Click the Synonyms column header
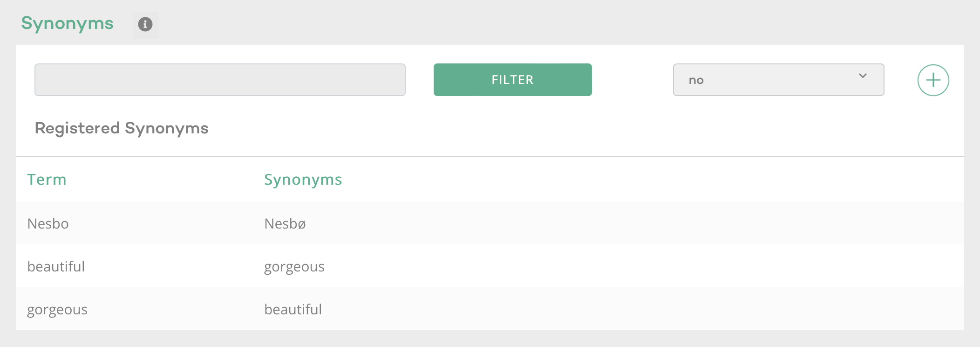 click(303, 180)
